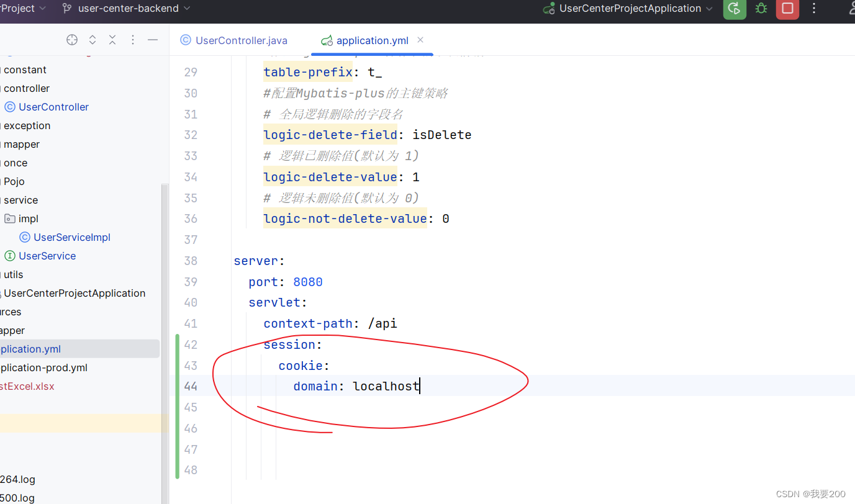Select Pojo package in tree
The image size is (855, 504).
(14, 181)
